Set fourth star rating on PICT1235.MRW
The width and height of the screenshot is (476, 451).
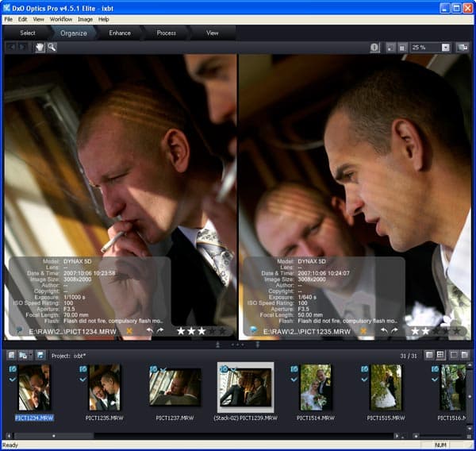click(446, 331)
